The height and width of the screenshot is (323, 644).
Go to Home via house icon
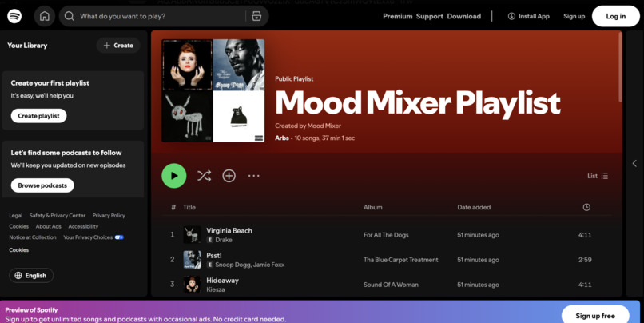click(x=45, y=16)
